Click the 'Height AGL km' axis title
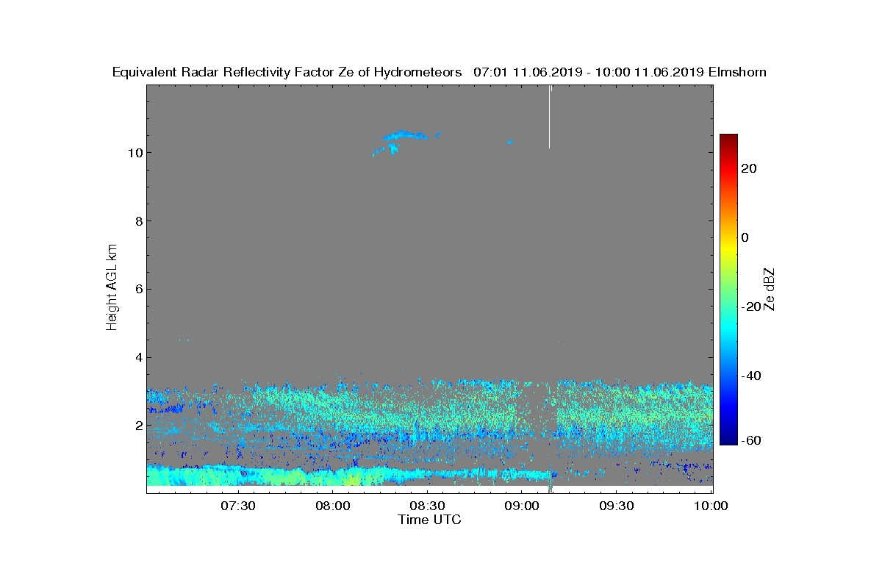This screenshot has height=588, width=882. tap(112, 289)
